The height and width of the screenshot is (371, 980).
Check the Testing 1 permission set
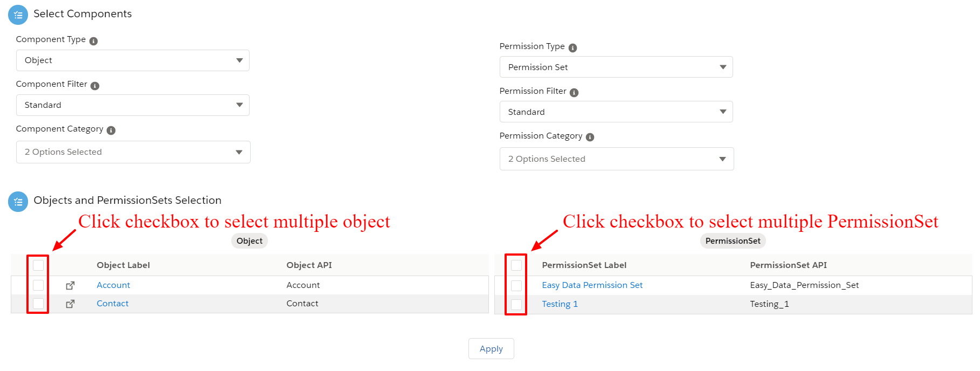tap(516, 305)
